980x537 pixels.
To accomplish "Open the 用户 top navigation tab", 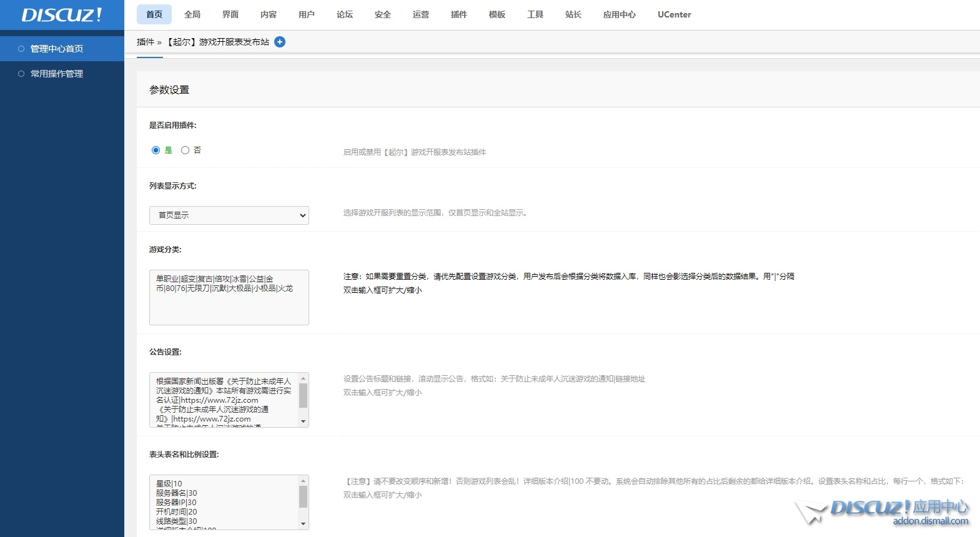I will click(307, 14).
